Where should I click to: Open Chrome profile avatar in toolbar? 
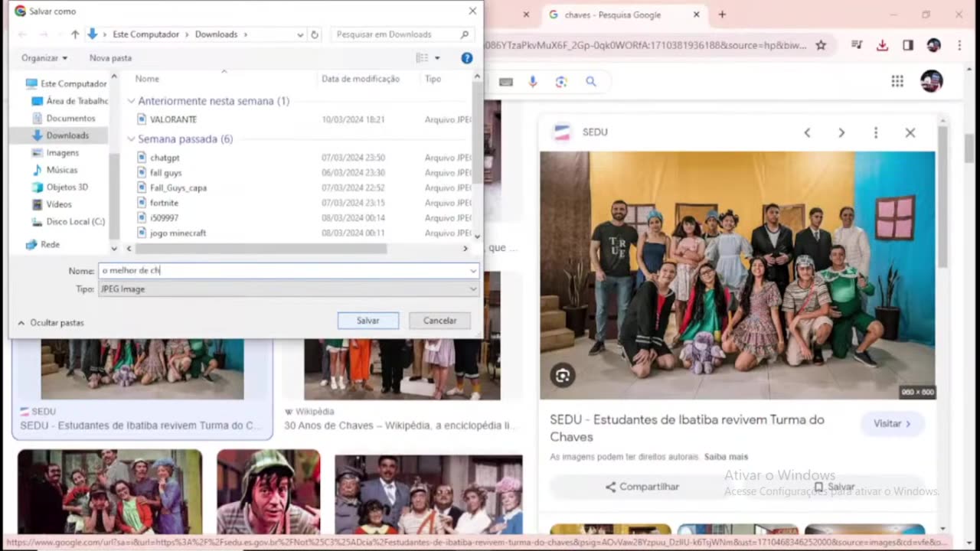933,45
